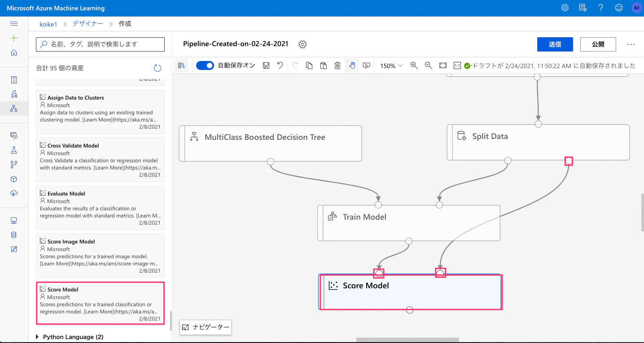Select the pointer selection tool icon

pyautogui.click(x=367, y=66)
